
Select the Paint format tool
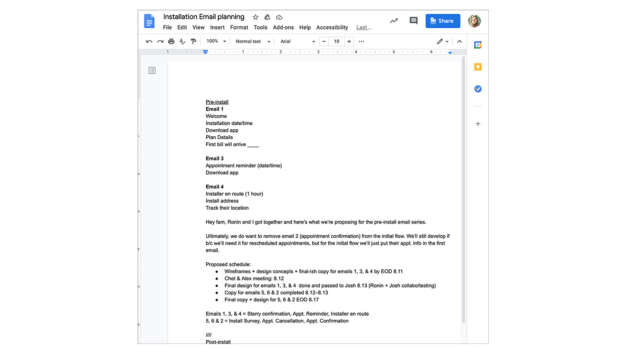coord(193,42)
